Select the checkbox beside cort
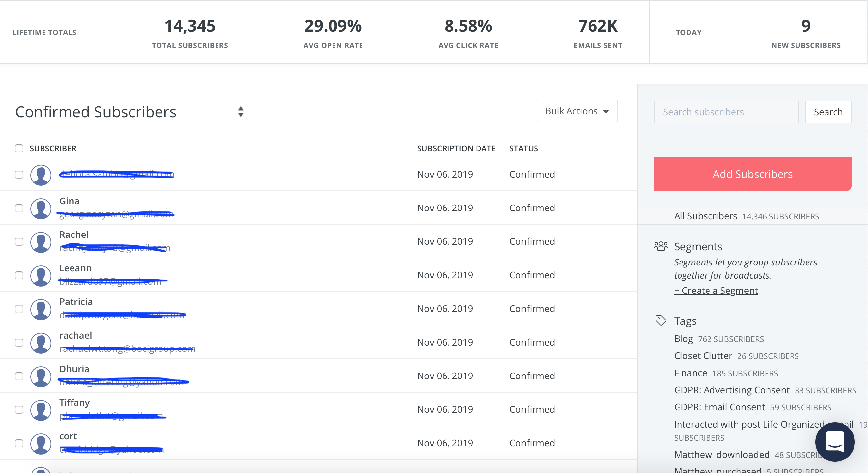Image resolution: width=868 pixels, height=473 pixels. 19,443
